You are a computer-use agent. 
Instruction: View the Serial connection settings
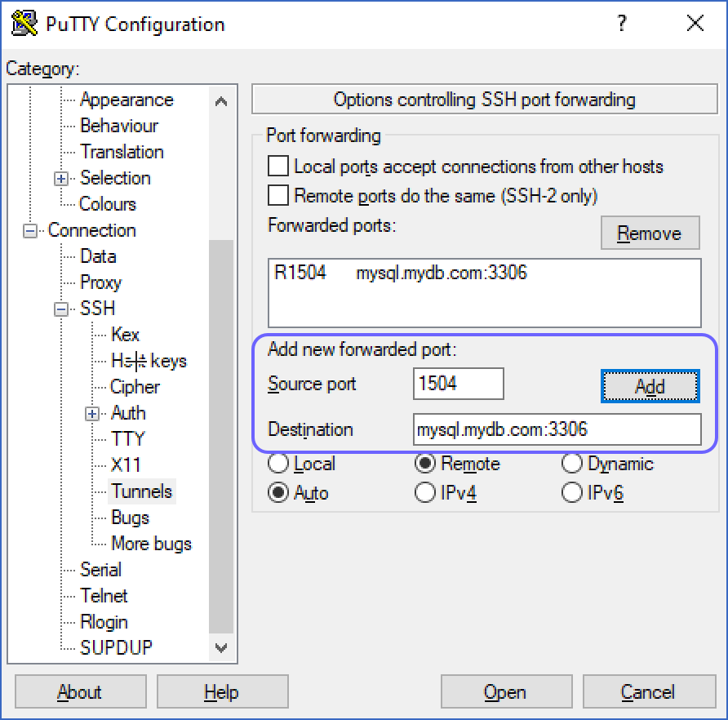[103, 570]
